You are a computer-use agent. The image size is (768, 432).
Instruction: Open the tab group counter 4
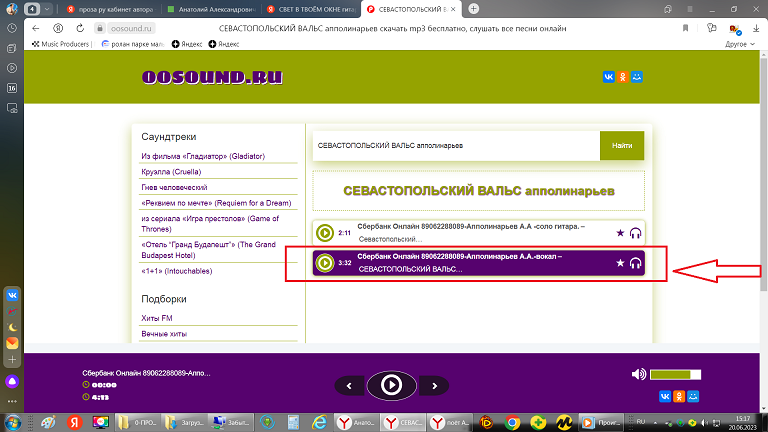(x=32, y=9)
